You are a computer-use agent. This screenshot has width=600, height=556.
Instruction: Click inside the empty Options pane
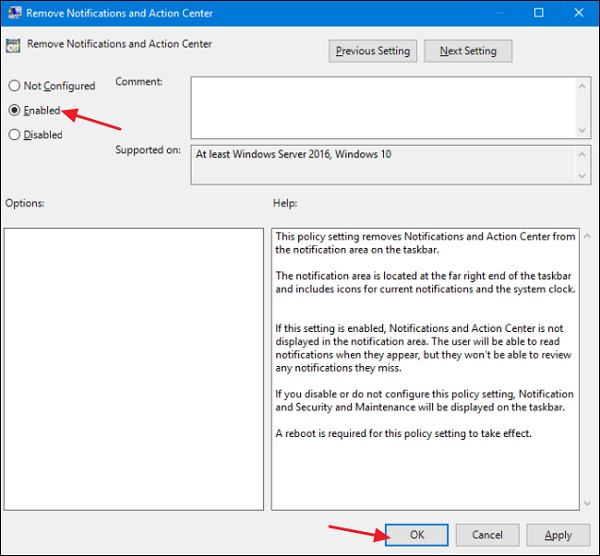pyautogui.click(x=134, y=369)
